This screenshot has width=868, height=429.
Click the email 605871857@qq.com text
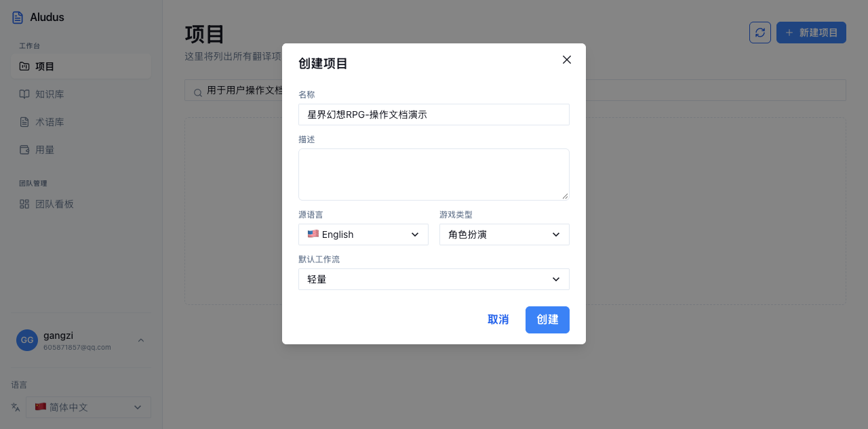tap(77, 348)
